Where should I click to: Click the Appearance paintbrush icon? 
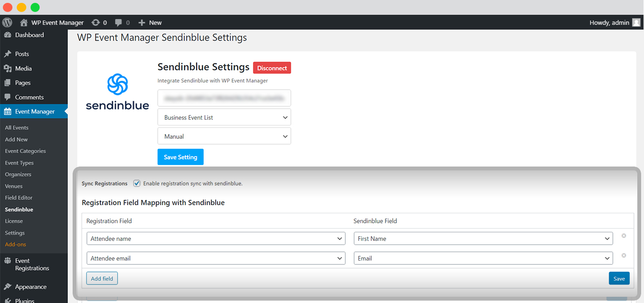coord(8,287)
